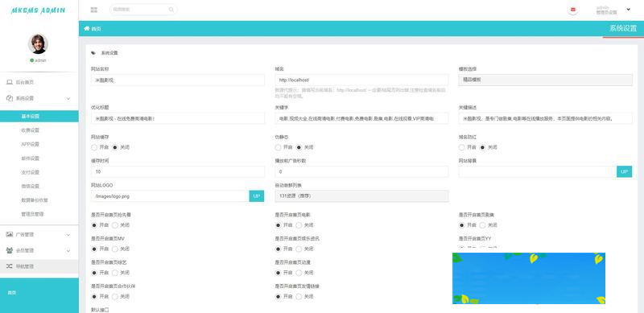Open 管理员管理 in the sidebar
This screenshot has height=313, width=644.
point(32,214)
